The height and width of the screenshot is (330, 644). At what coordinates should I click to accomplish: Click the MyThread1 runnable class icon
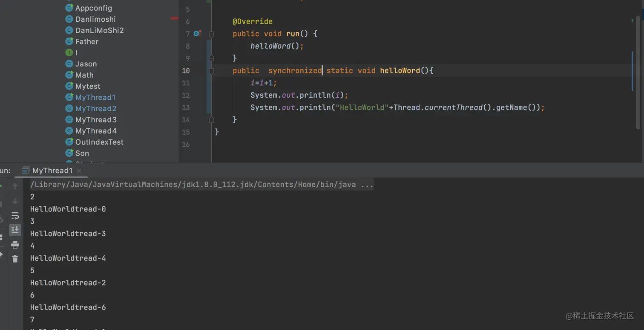tap(69, 97)
